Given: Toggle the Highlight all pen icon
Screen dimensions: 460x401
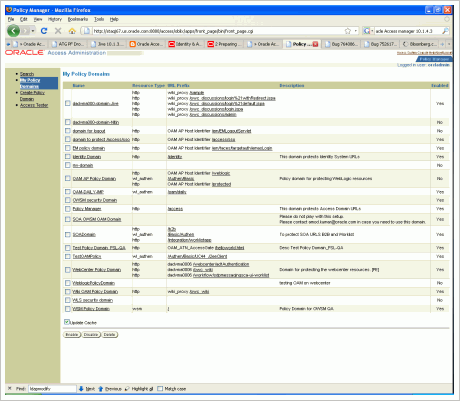Looking at the screenshot, I should click(127, 389).
